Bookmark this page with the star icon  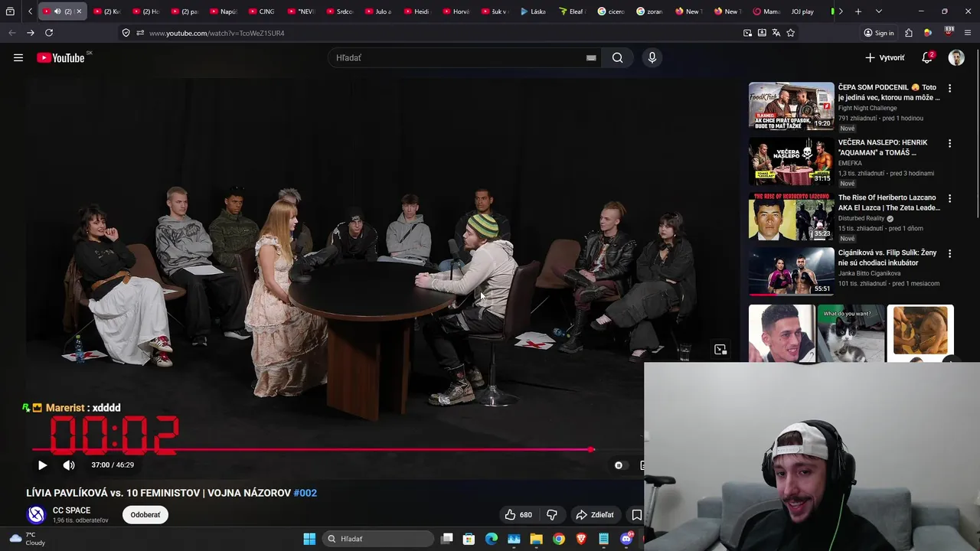[791, 33]
